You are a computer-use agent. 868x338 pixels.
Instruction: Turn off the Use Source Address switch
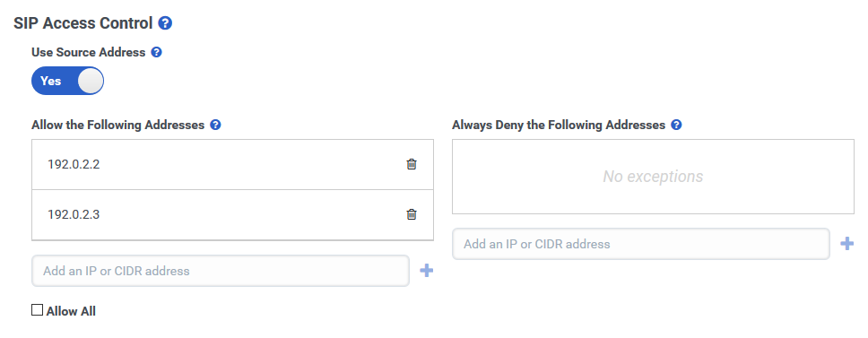67,81
